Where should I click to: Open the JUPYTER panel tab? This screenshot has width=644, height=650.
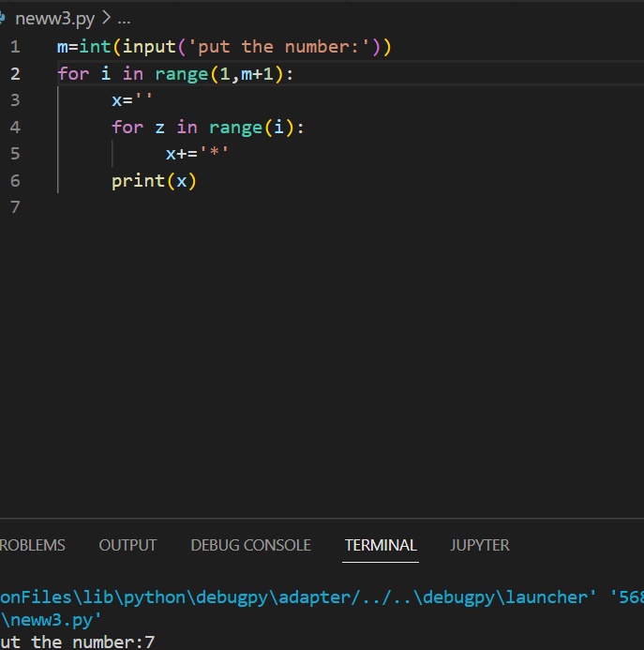(x=480, y=545)
